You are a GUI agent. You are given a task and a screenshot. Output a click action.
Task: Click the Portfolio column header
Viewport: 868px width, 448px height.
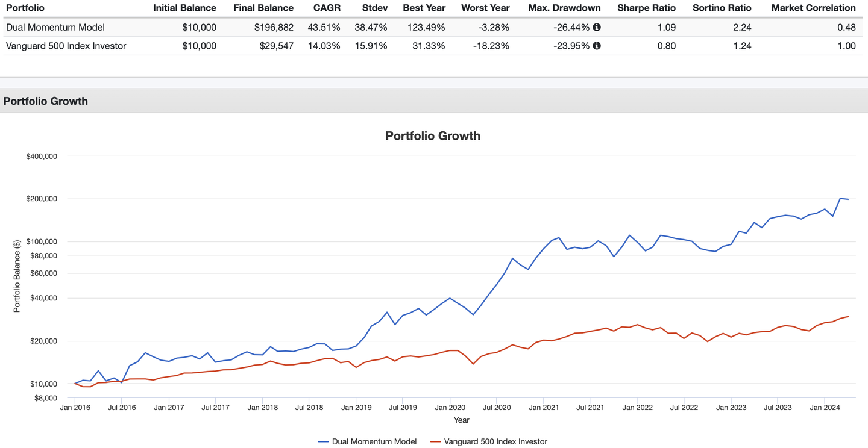tap(25, 8)
